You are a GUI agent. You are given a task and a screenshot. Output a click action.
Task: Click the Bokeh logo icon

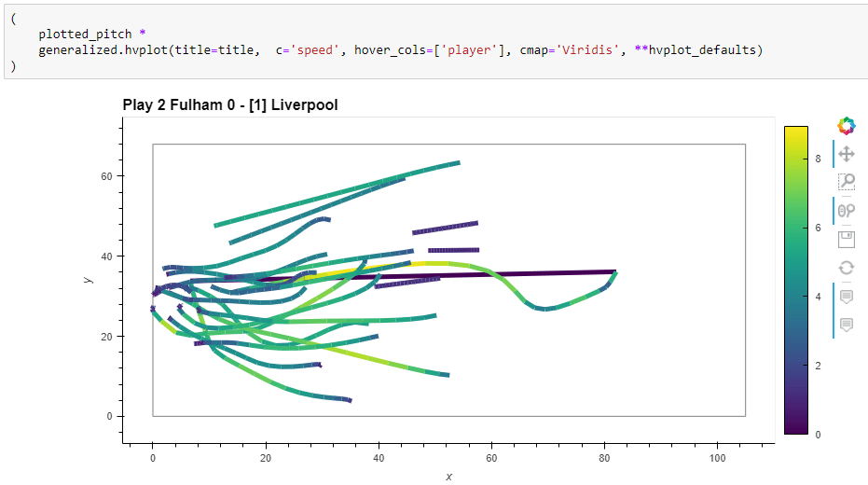click(x=847, y=126)
